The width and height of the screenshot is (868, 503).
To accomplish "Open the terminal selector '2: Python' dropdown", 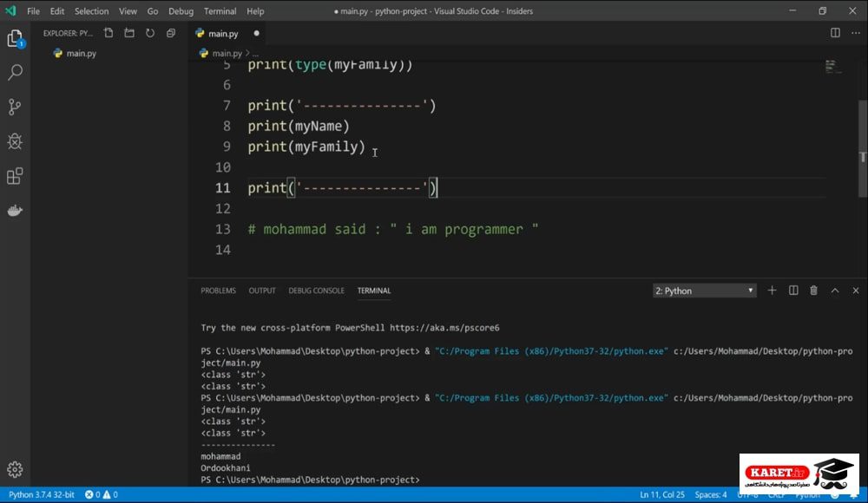I will coord(704,291).
